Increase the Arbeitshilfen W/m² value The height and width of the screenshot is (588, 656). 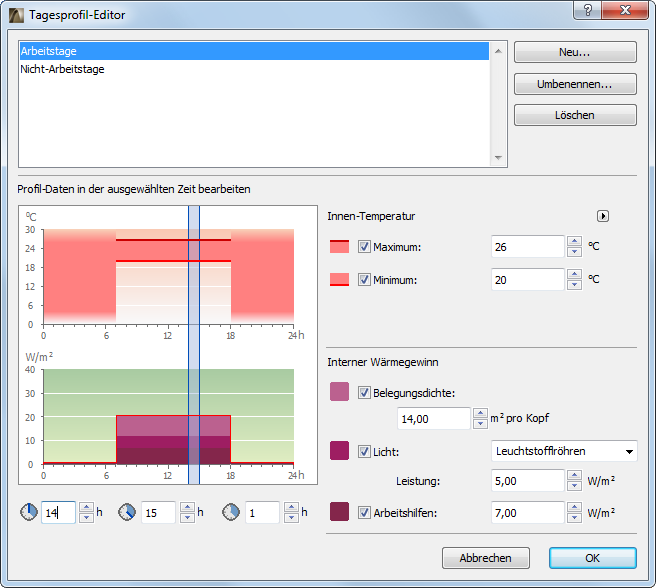(x=574, y=507)
